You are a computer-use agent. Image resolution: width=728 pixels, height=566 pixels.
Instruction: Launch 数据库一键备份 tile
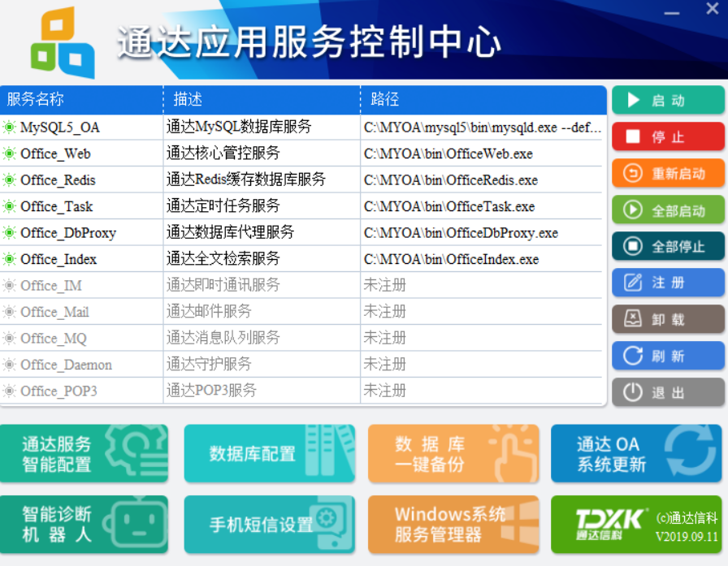[453, 454]
